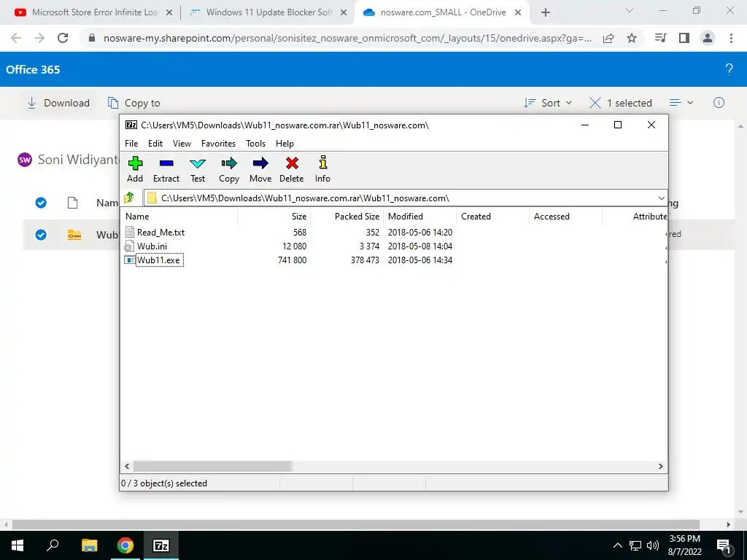This screenshot has height=560, width=747.
Task: Open the volume control in tray
Action: tap(653, 545)
